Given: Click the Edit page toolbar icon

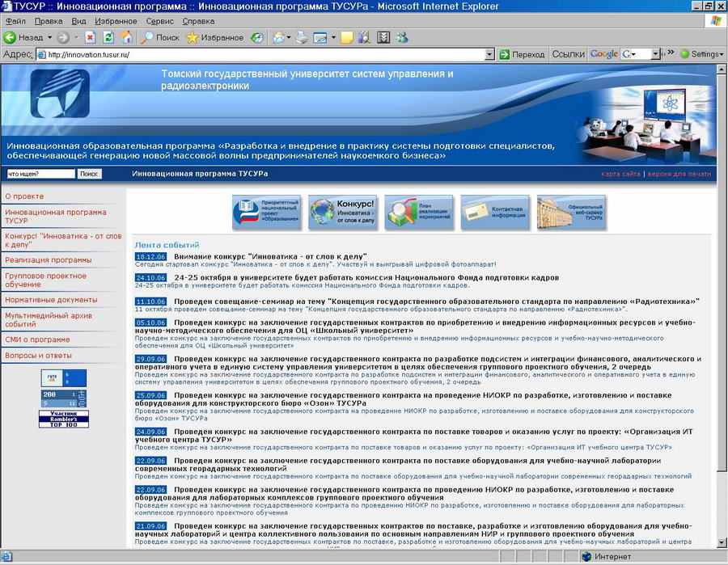Looking at the screenshot, I should (x=320, y=37).
